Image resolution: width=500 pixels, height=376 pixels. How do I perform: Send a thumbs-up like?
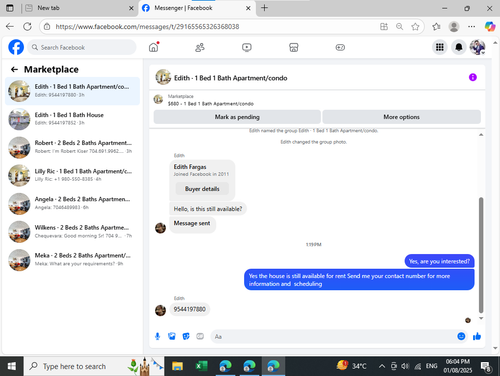click(477, 336)
